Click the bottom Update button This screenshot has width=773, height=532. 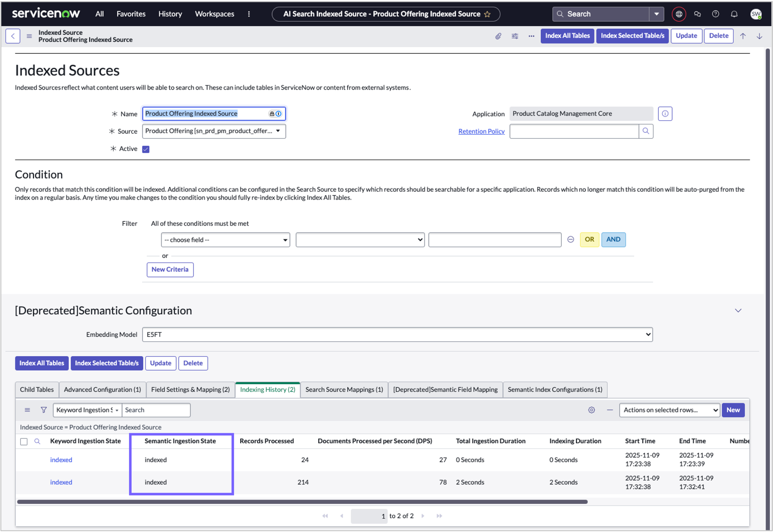point(160,363)
